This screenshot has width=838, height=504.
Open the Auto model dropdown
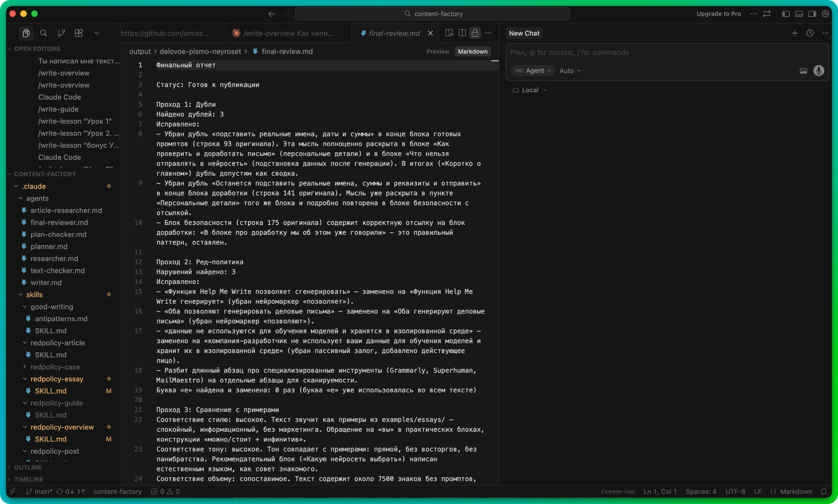[x=570, y=71]
